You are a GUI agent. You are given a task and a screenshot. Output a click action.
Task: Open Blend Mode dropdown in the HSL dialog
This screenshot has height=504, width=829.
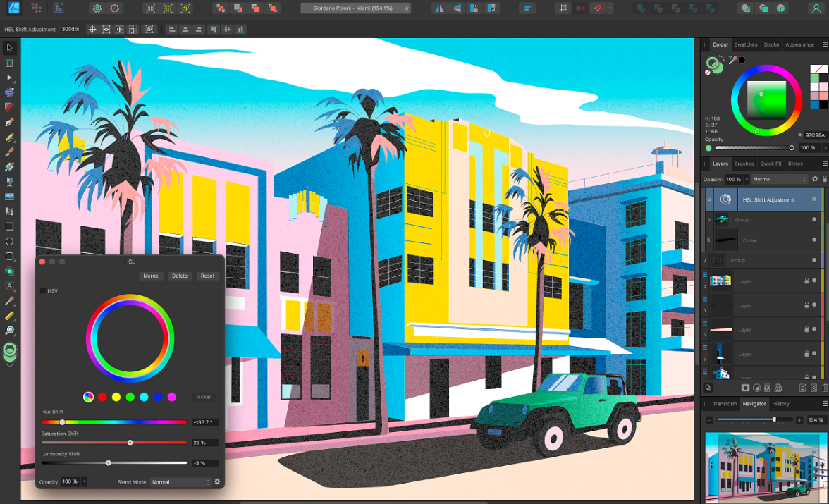tap(180, 482)
